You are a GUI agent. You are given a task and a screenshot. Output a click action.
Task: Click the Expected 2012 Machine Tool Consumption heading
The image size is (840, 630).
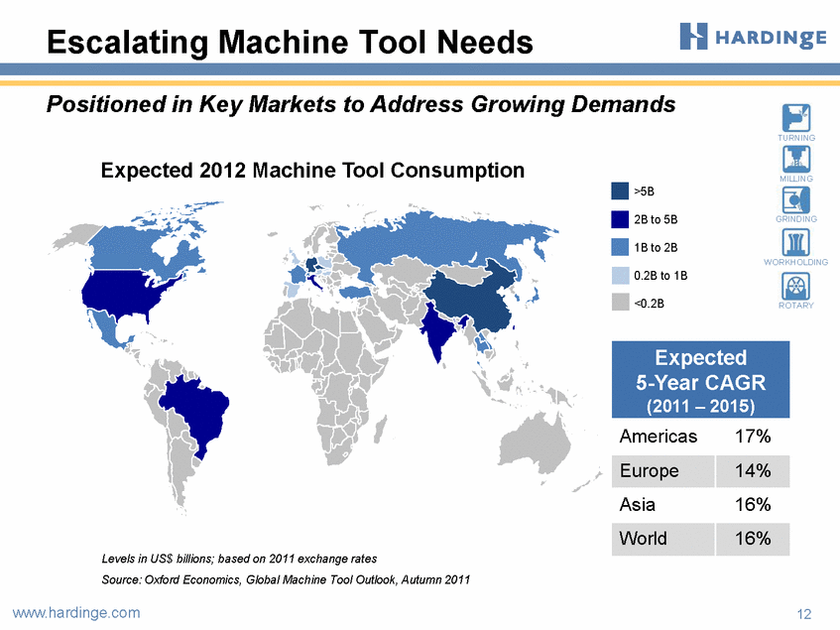312,171
